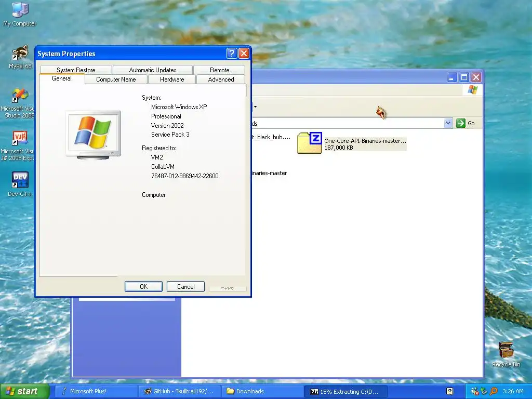Click the Windows XP logo monitor image
This screenshot has width=532, height=399.
coord(94,135)
